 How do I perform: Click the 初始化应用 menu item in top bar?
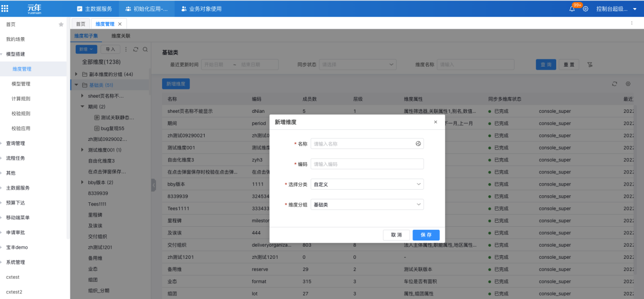147,8
